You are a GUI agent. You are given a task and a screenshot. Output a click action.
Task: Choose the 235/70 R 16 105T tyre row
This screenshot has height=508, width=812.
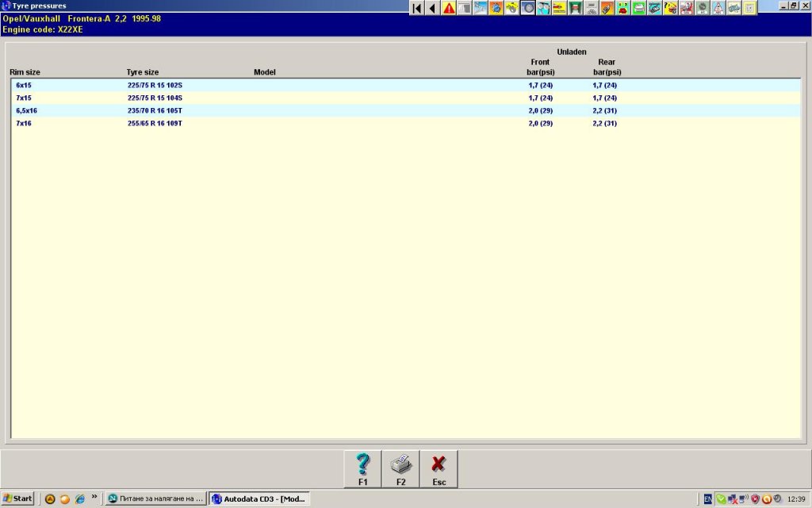155,110
